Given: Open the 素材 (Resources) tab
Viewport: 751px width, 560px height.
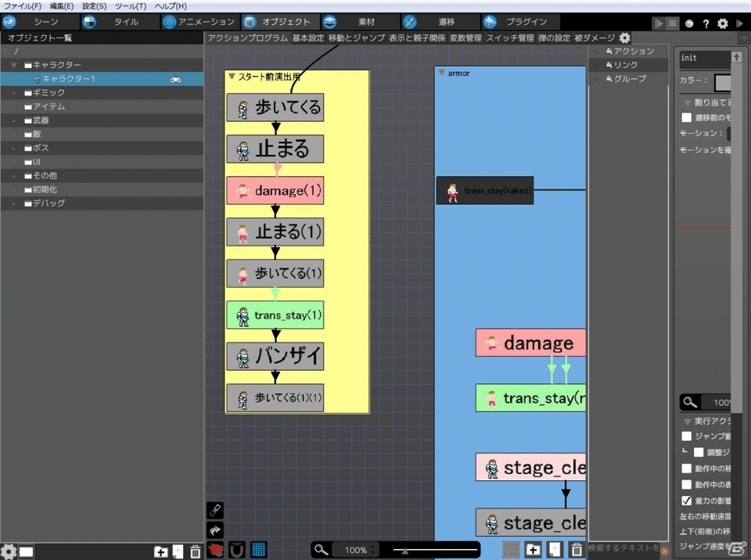Looking at the screenshot, I should (x=359, y=22).
